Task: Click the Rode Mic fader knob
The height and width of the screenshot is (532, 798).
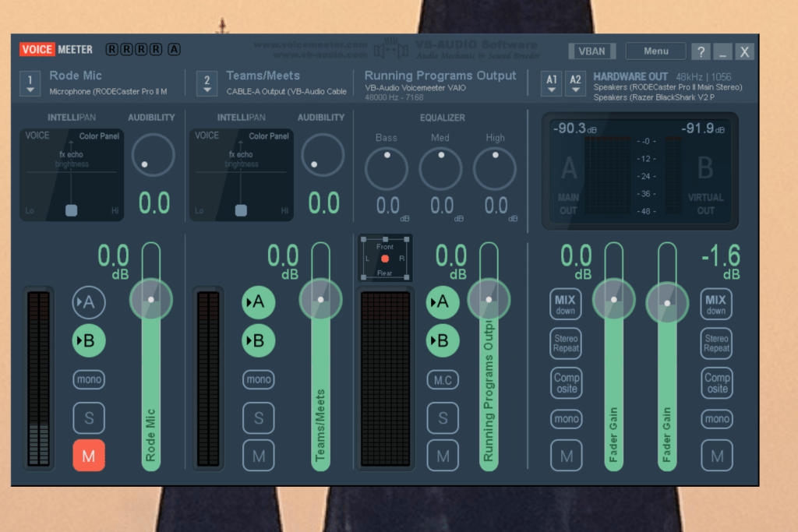Action: point(151,300)
